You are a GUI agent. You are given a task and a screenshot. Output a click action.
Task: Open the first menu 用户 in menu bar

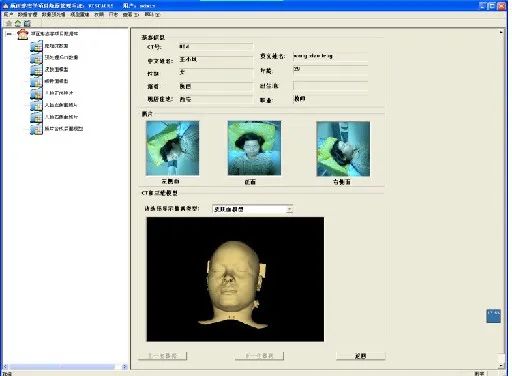(8, 15)
